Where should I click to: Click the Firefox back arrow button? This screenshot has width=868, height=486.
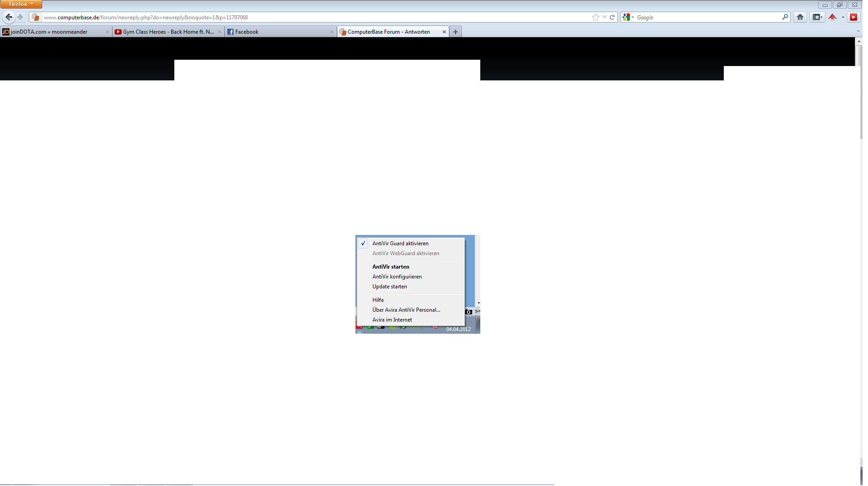tap(9, 17)
